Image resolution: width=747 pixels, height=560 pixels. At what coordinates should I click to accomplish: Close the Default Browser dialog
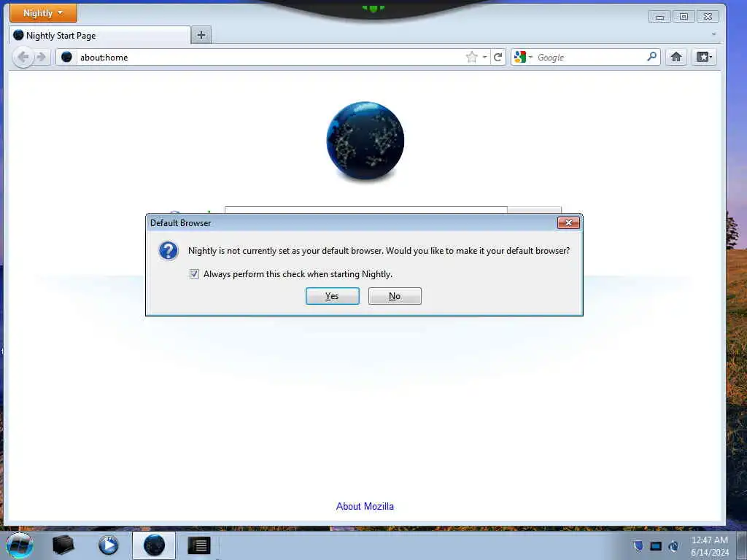pyautogui.click(x=568, y=222)
